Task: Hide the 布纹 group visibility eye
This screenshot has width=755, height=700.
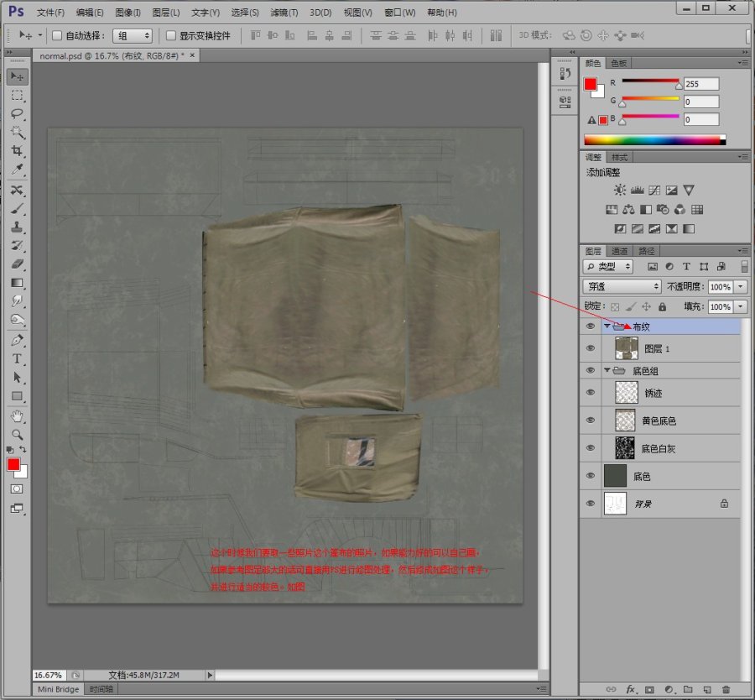Action: tap(591, 326)
